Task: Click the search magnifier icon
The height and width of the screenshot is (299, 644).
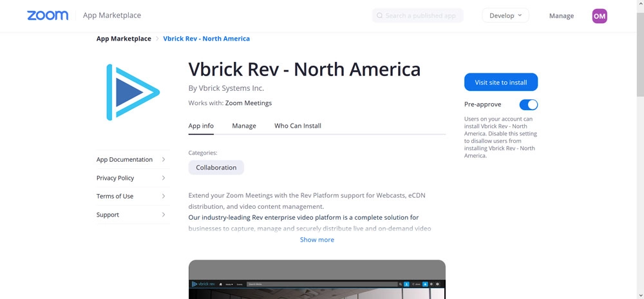Action: pyautogui.click(x=379, y=15)
